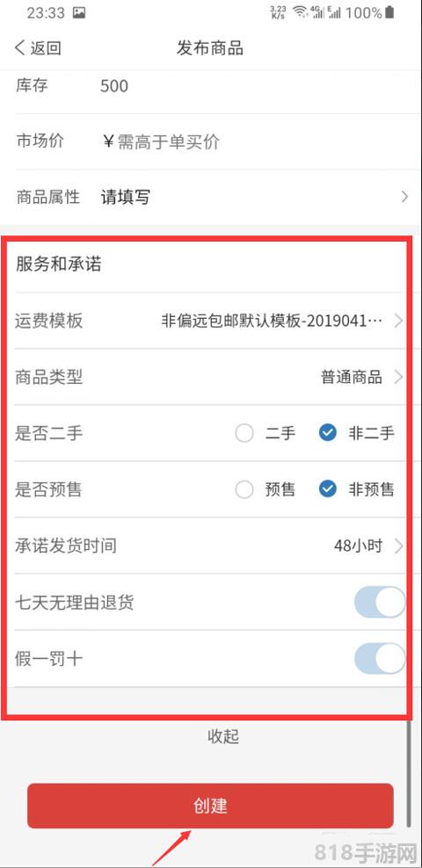Screen dimensions: 422x868
Task: Select the 二手 radio option
Action: (x=266, y=433)
